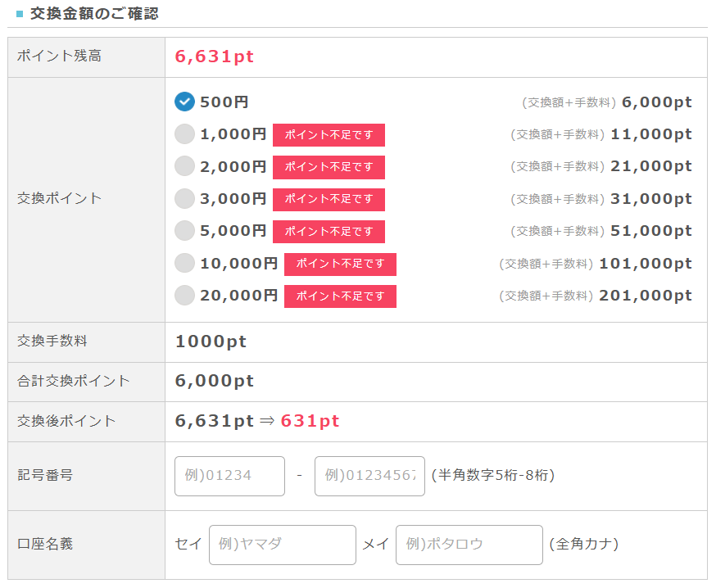Select the 500円 exchange radio button
Screen dimensions: 716x588
pyautogui.click(x=184, y=102)
